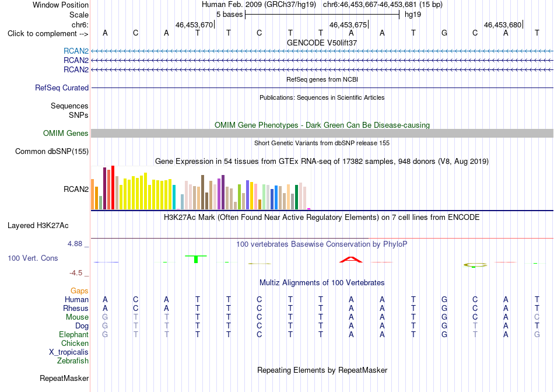Click the 46,453,675 coordinate tick label
The height and width of the screenshot is (392, 554).
point(348,24)
